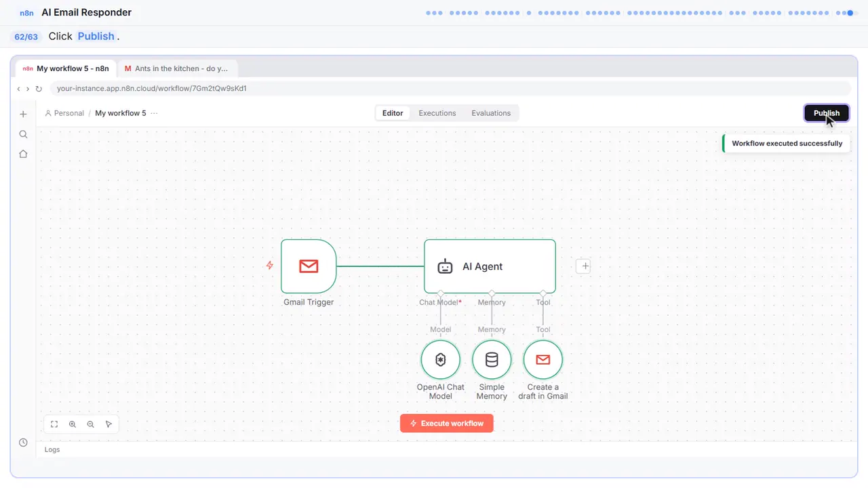Switch to the Ants in the kitchen tab

[x=177, y=68]
